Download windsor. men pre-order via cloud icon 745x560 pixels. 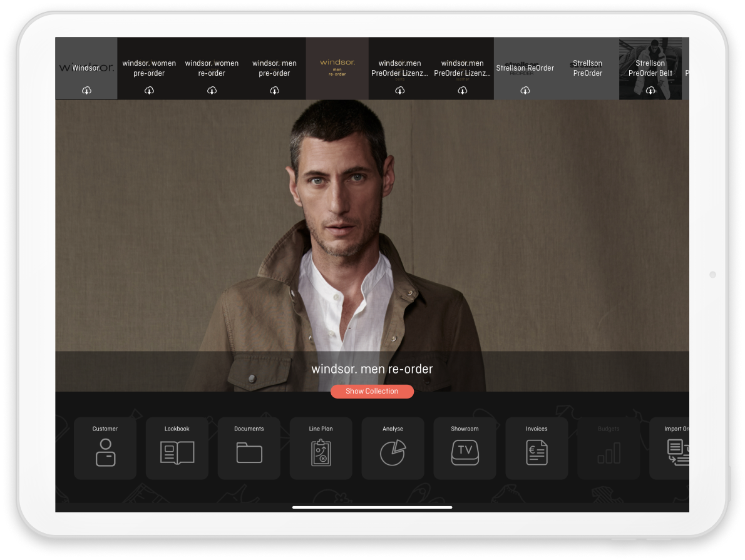pos(275,90)
